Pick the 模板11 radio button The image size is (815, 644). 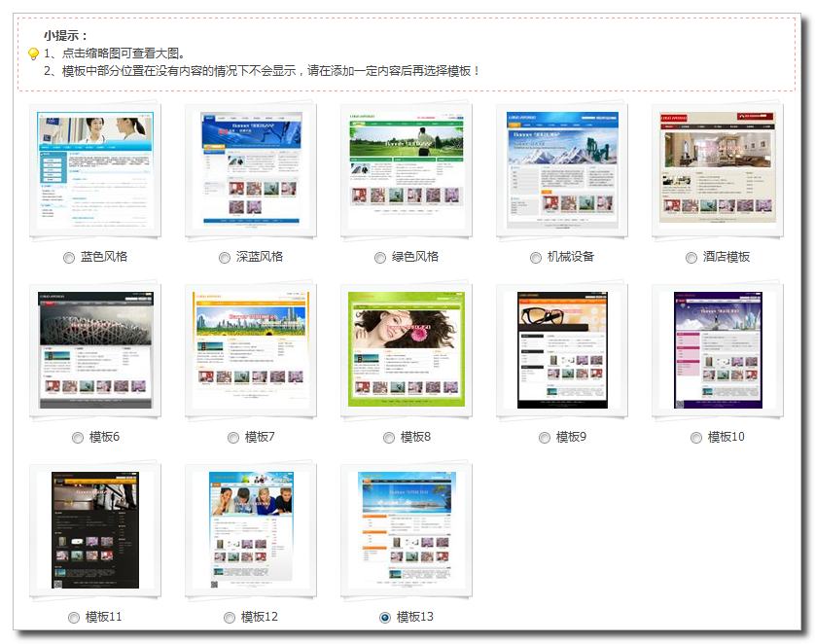tap(73, 618)
